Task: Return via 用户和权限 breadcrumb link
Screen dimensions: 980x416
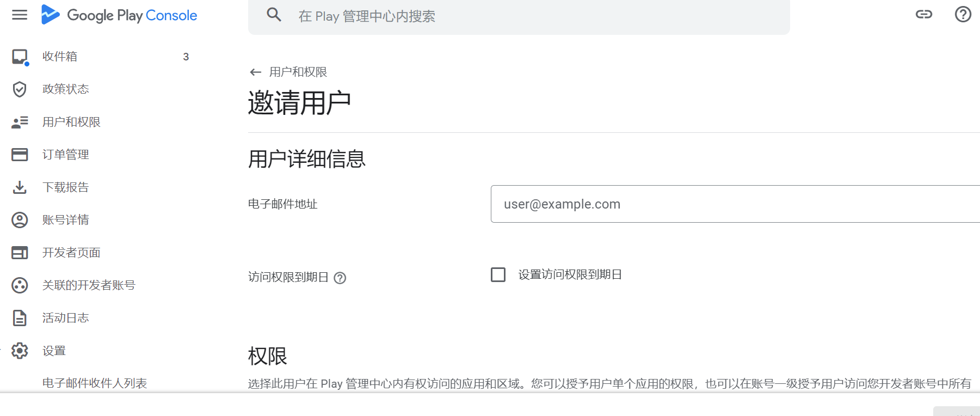Action: pyautogui.click(x=298, y=72)
